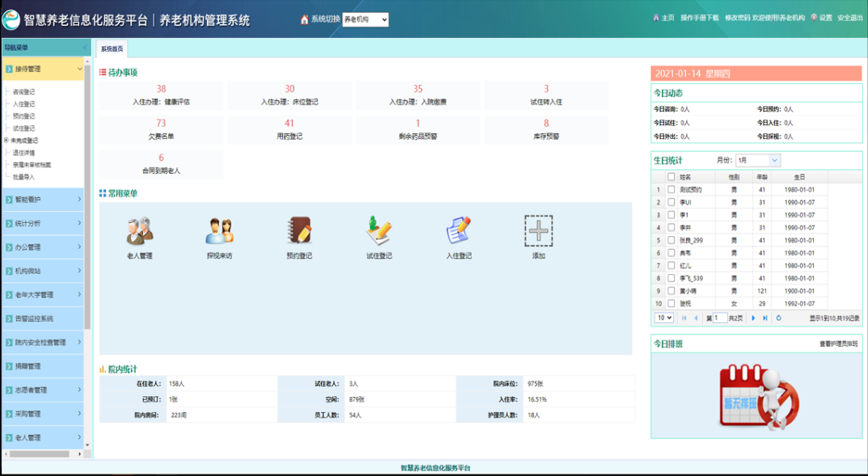The image size is (868, 476).
Task: Select all rows with header checkbox
Action: [671, 177]
